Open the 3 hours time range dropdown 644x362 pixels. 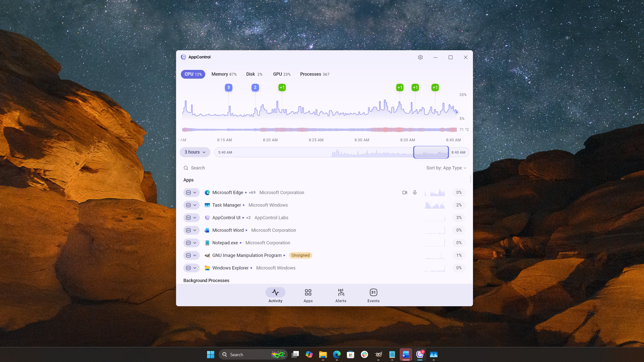click(x=195, y=152)
